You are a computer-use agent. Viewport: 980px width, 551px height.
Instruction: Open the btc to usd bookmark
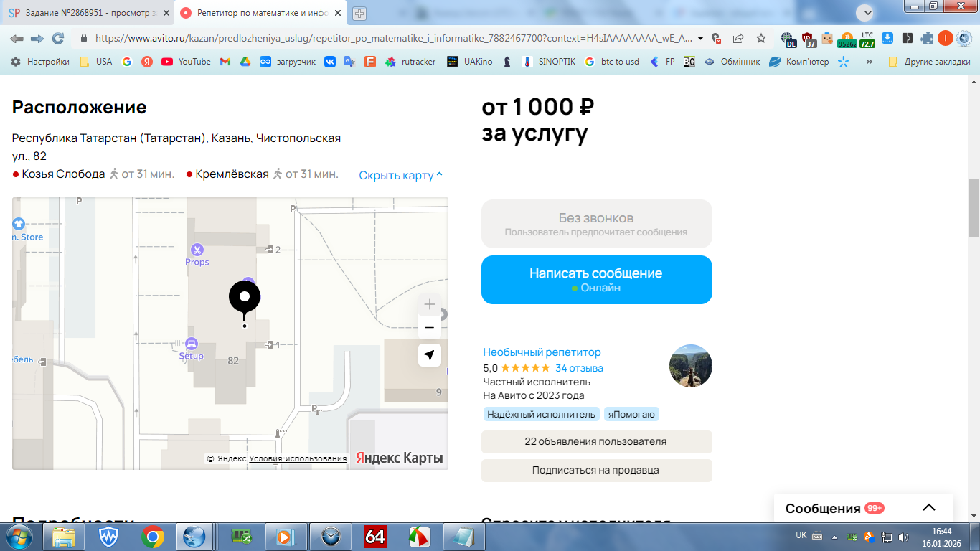click(611, 62)
